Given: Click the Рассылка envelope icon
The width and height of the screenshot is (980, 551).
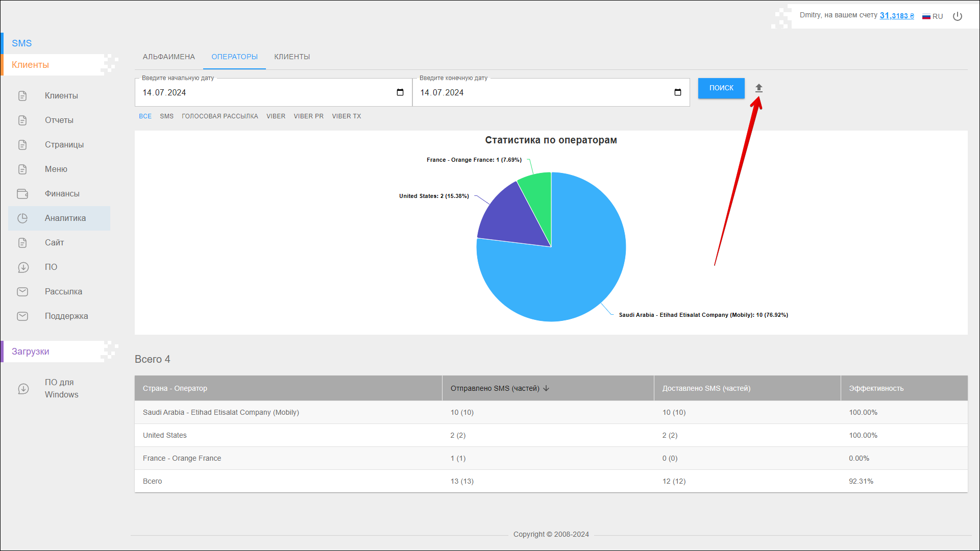Looking at the screenshot, I should pos(22,292).
